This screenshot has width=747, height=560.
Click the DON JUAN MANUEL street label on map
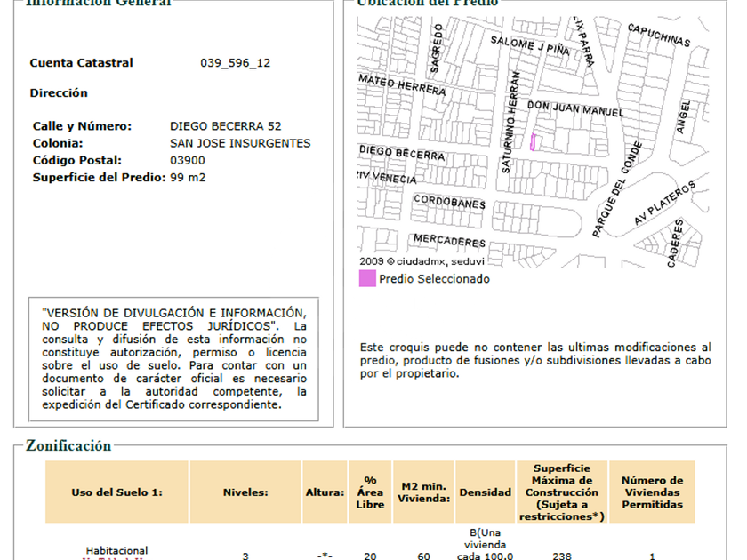click(x=575, y=109)
